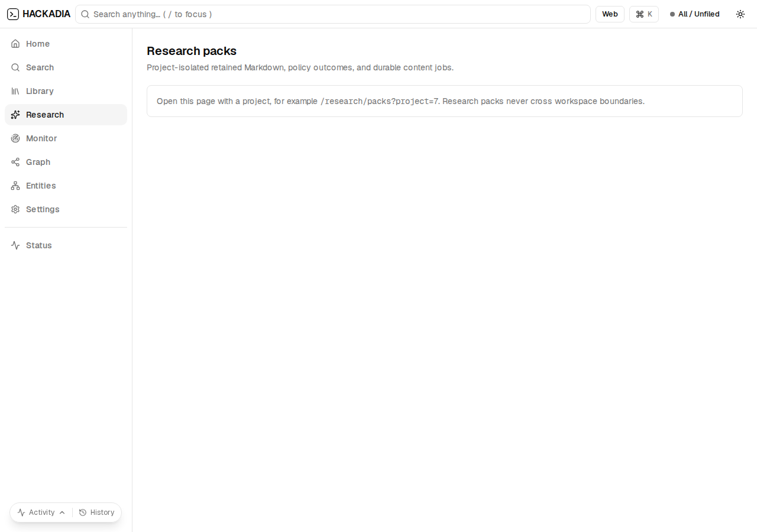Toggle light/dark theme sun icon
This screenshot has height=532, width=757.
tap(740, 14)
